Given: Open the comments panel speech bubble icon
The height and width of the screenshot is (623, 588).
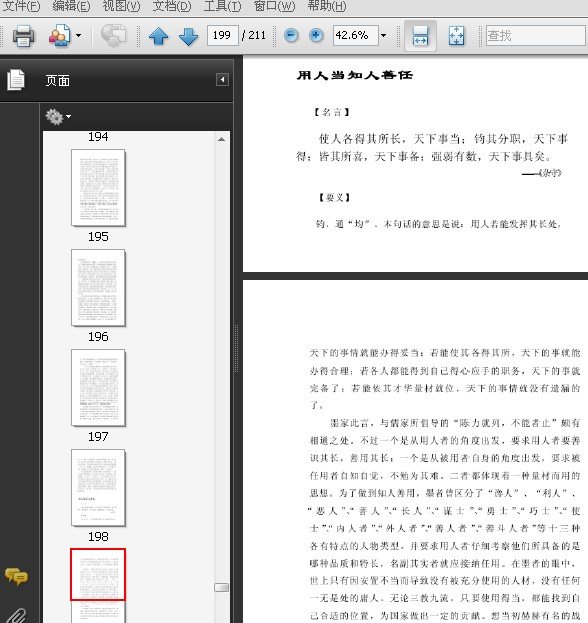Looking at the screenshot, I should click(x=16, y=577).
